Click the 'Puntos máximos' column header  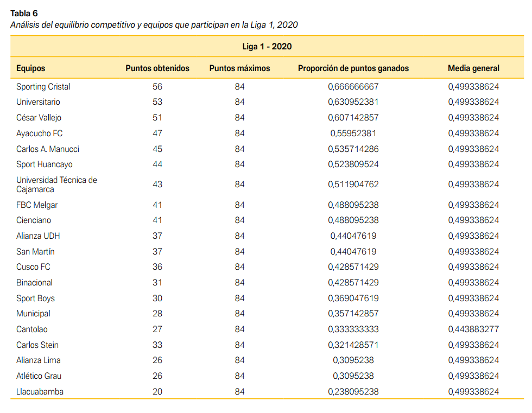239,68
